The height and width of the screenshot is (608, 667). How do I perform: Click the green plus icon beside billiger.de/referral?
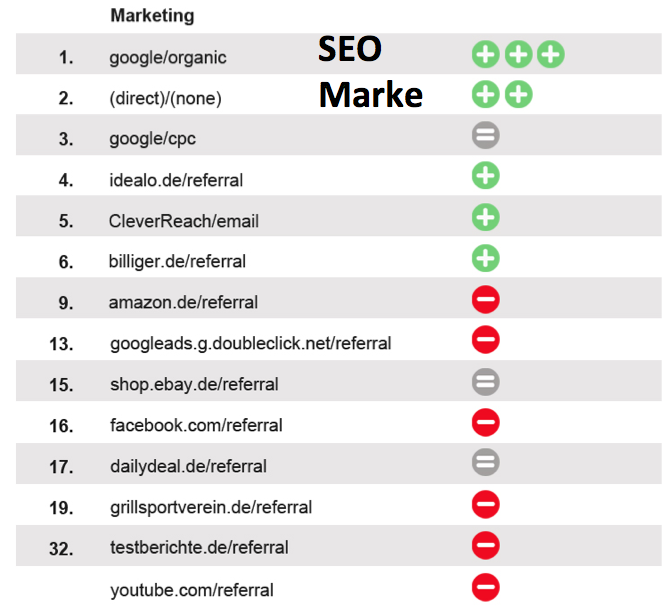click(x=486, y=259)
